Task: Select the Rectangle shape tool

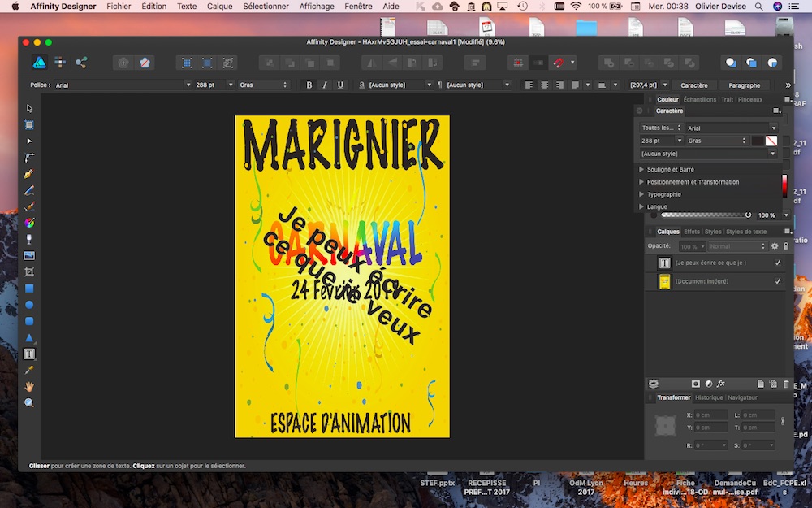Action: [29, 289]
